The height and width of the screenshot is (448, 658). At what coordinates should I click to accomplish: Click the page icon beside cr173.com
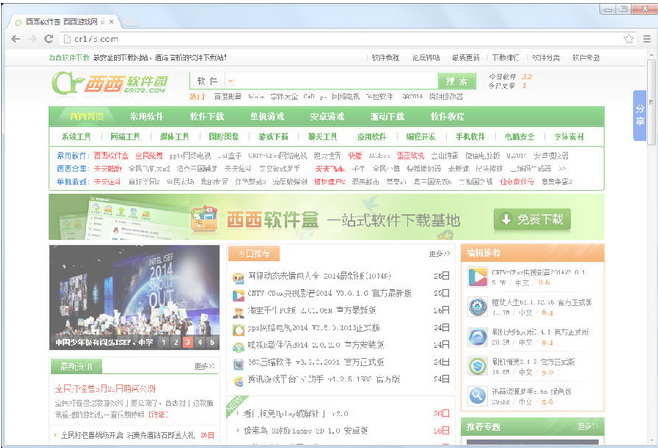[x=67, y=39]
